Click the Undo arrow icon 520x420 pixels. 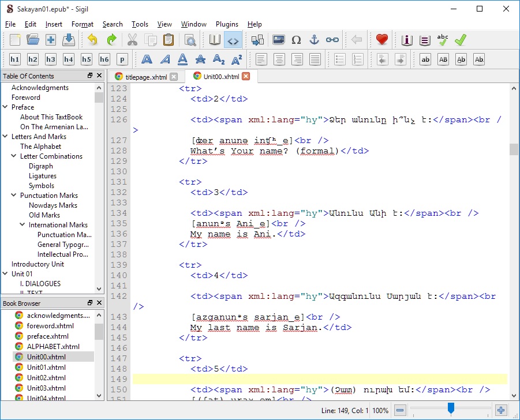point(93,40)
